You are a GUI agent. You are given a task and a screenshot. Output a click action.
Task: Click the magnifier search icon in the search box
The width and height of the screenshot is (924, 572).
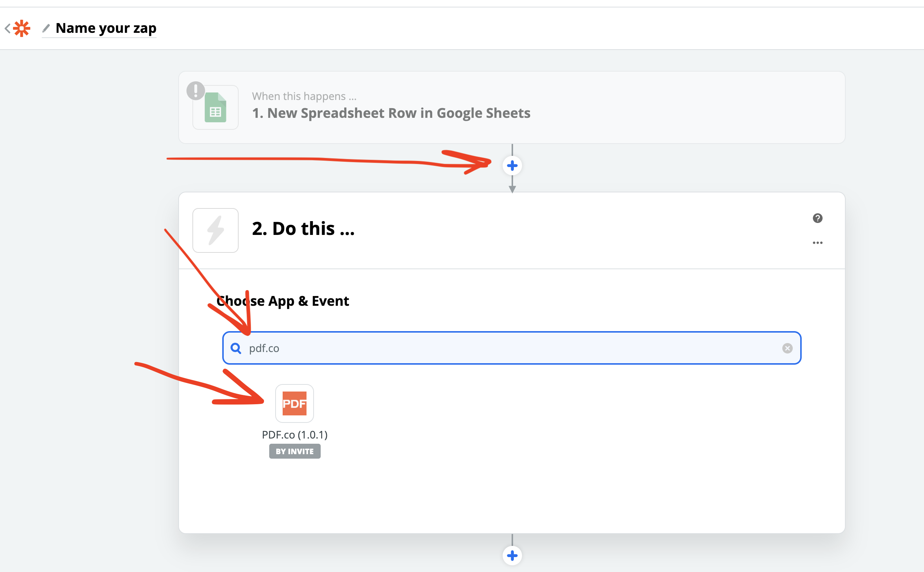point(236,348)
